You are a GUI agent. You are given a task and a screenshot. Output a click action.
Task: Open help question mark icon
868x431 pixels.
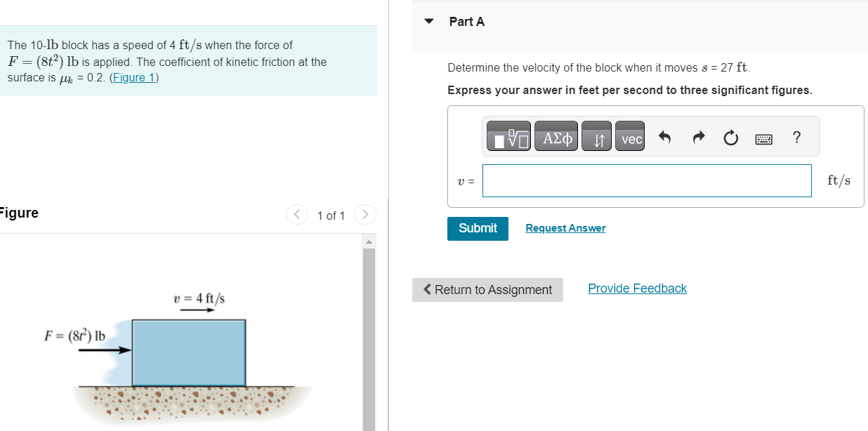(796, 138)
